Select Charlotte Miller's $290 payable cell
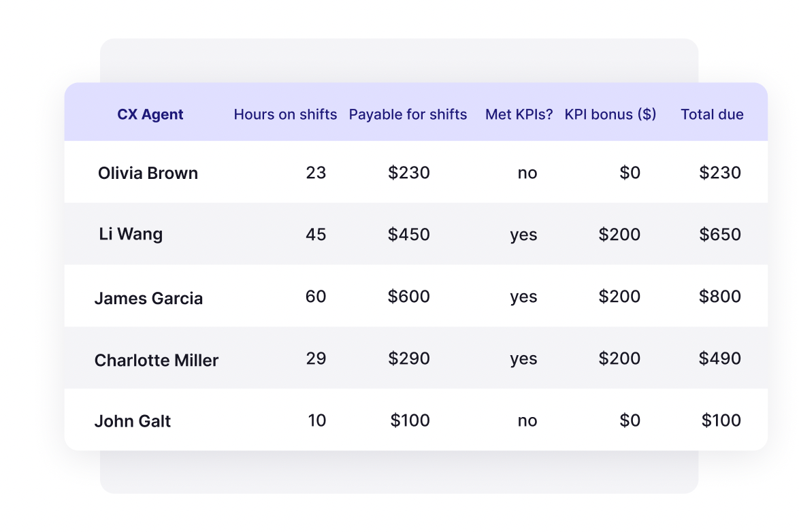The height and width of the screenshot is (532, 799). 408,359
